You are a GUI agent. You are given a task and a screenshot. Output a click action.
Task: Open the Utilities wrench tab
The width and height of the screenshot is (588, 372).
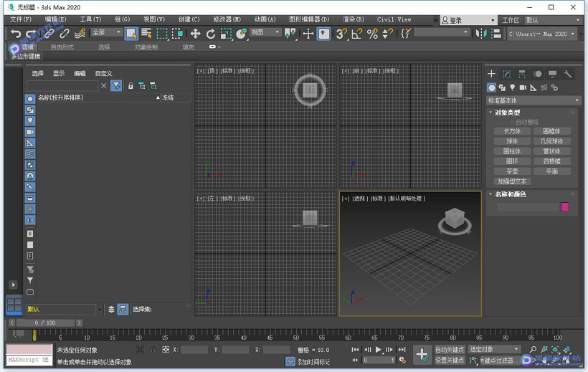click(568, 74)
